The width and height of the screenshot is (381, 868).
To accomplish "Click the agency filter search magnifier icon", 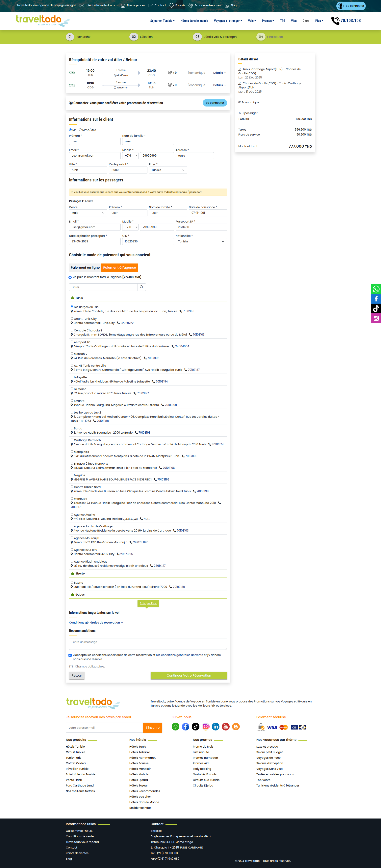I will 142,287.
